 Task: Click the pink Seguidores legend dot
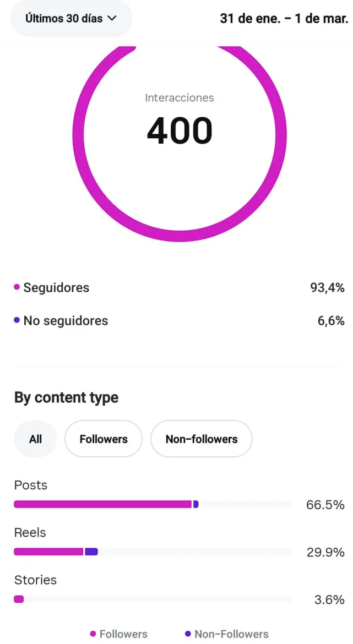coord(17,287)
